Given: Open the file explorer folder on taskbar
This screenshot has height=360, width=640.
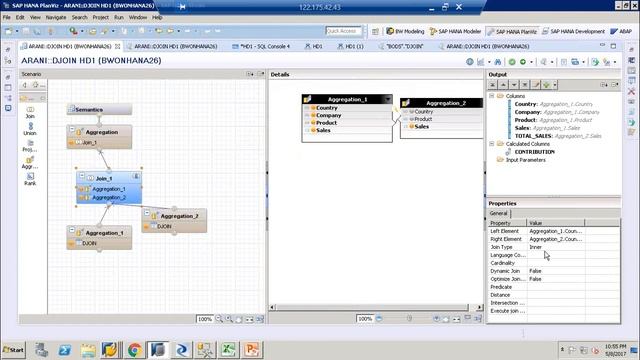Looking at the screenshot, I should pos(88,350).
